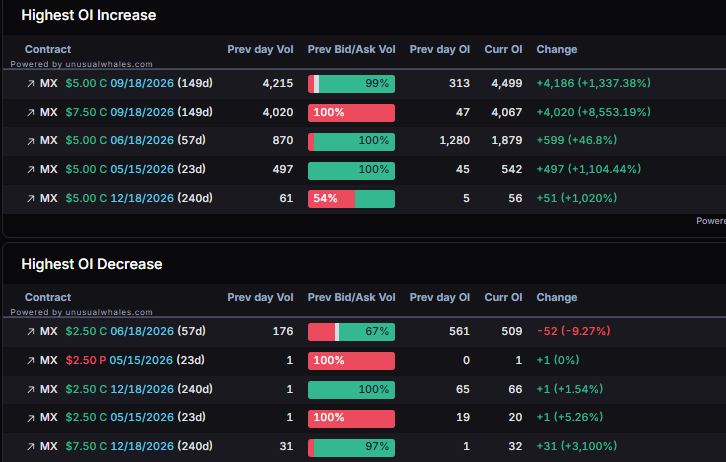Open arrow icon for MX $5.00 C 12/18/2026
This screenshot has width=726, height=462.
[x=31, y=199]
